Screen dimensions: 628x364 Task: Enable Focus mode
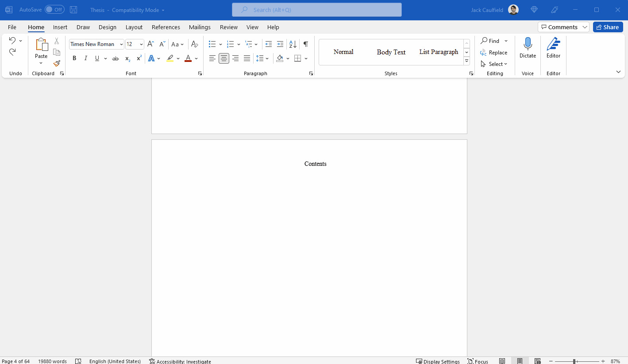pyautogui.click(x=478, y=361)
